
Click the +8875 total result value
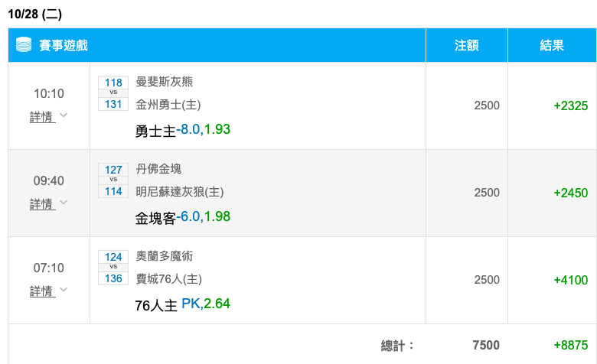[x=570, y=345]
